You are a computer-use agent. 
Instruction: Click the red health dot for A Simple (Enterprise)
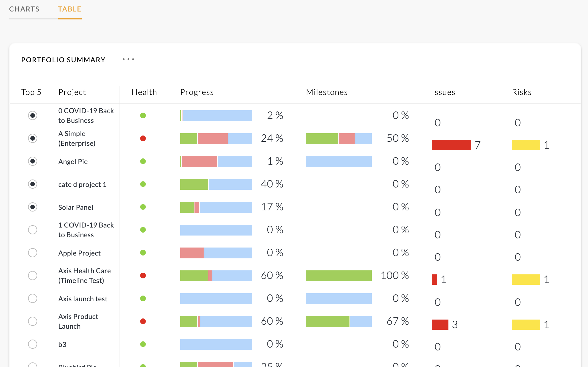point(143,138)
